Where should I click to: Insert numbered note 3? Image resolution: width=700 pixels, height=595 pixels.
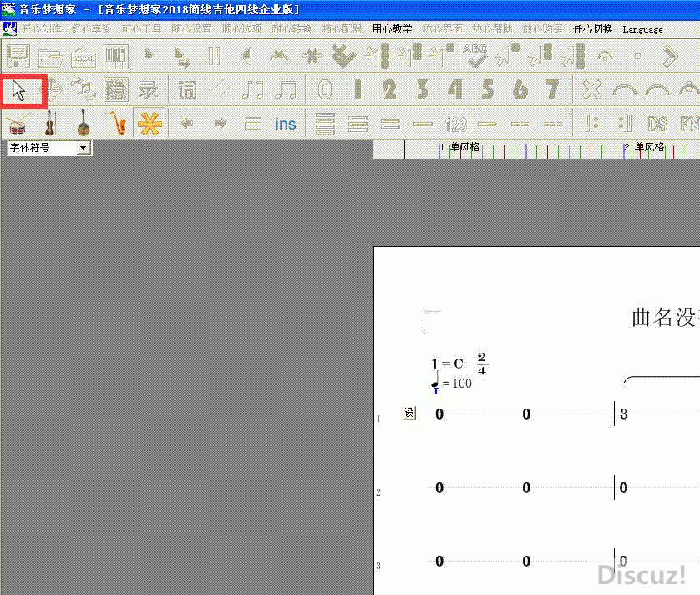423,89
